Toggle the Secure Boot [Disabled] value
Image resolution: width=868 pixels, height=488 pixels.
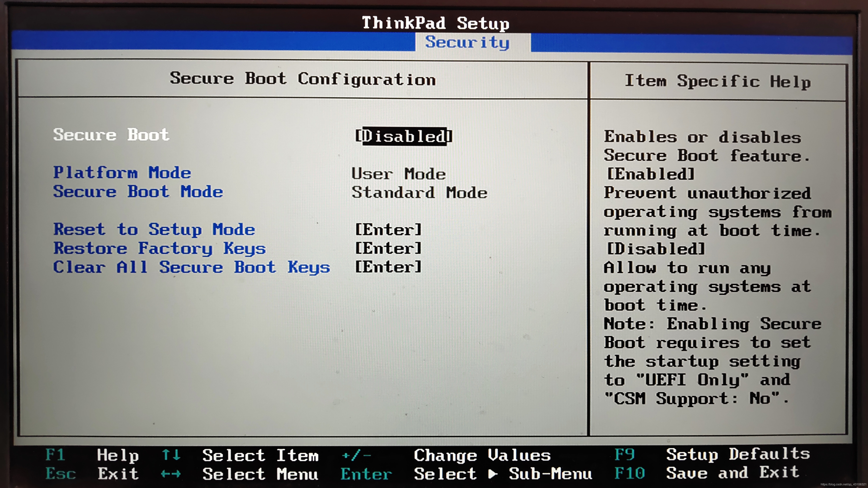[x=404, y=136]
